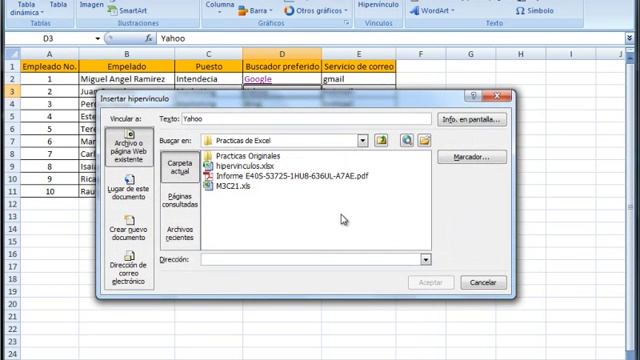Insert WordArt from the Texto group

(432, 11)
